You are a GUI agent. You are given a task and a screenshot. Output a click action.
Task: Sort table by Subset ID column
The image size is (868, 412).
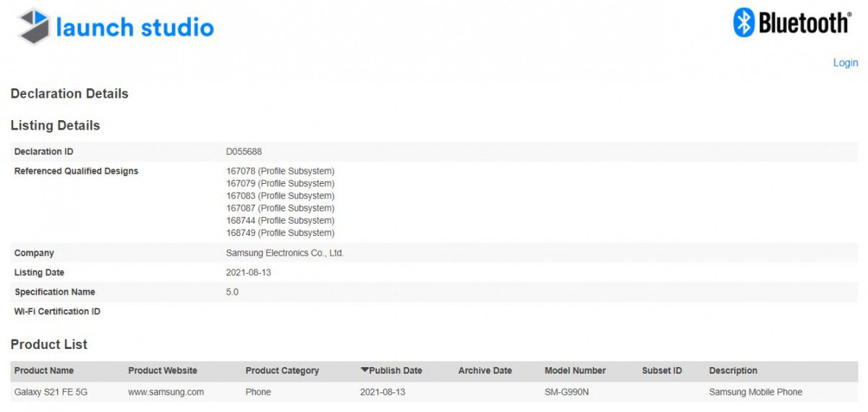click(662, 371)
